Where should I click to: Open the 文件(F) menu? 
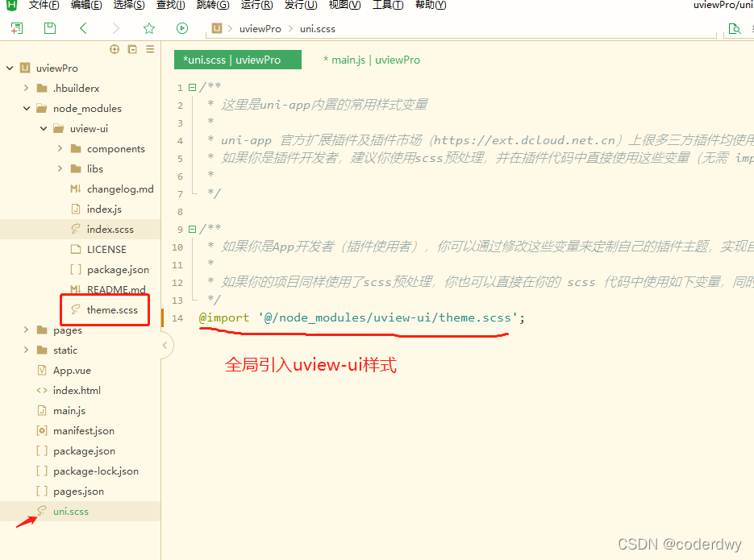coord(44,6)
